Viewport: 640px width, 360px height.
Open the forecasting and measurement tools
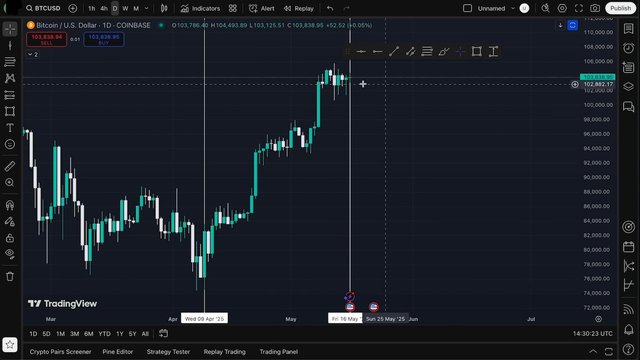click(10, 95)
